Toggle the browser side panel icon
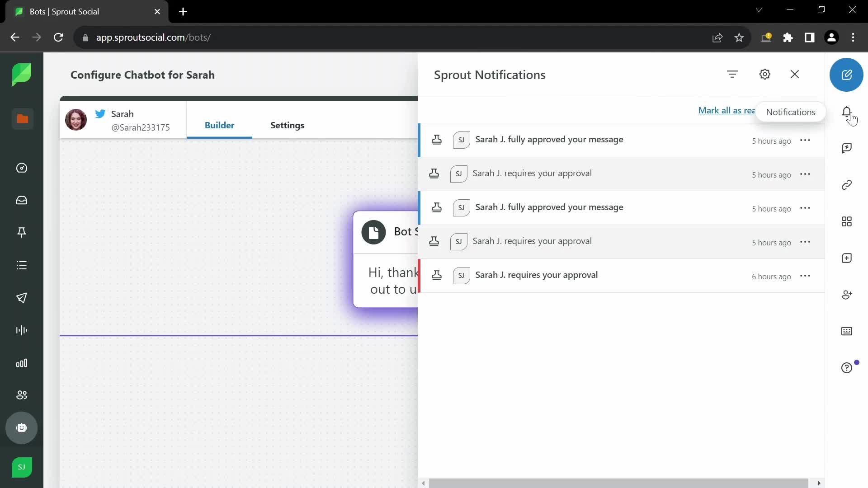 click(810, 38)
